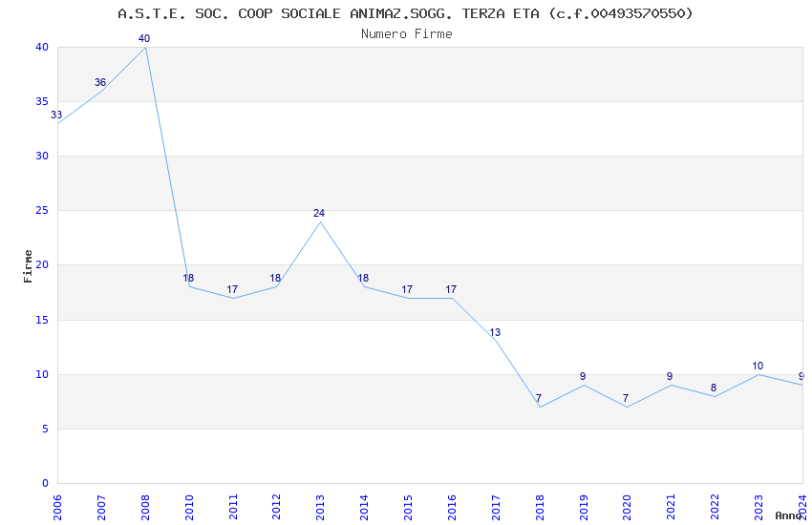Screen dimensions: 812x525
Task: Select the data point labeled 40 for 2008
Action: 144,38
